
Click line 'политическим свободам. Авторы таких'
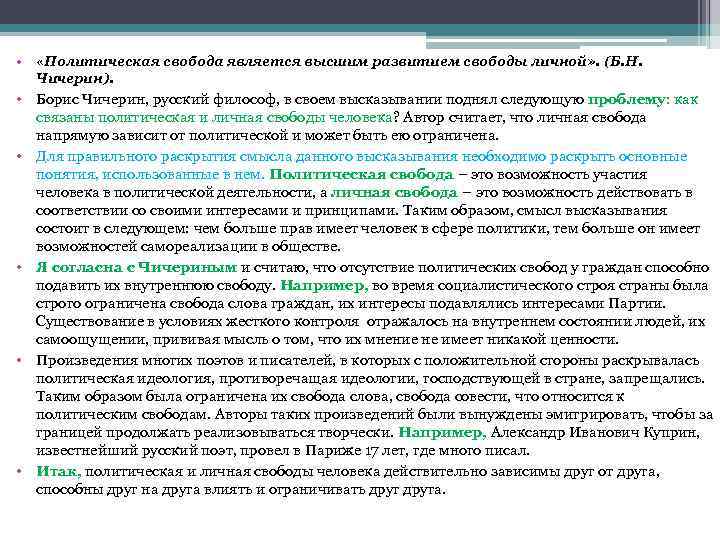[374, 415]
